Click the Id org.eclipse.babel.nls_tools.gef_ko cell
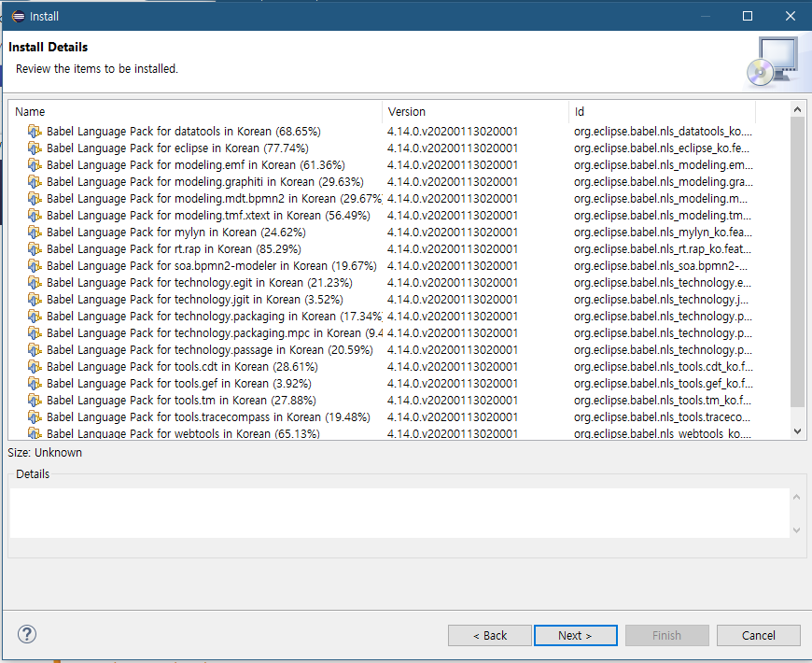812x663 pixels. (x=664, y=384)
